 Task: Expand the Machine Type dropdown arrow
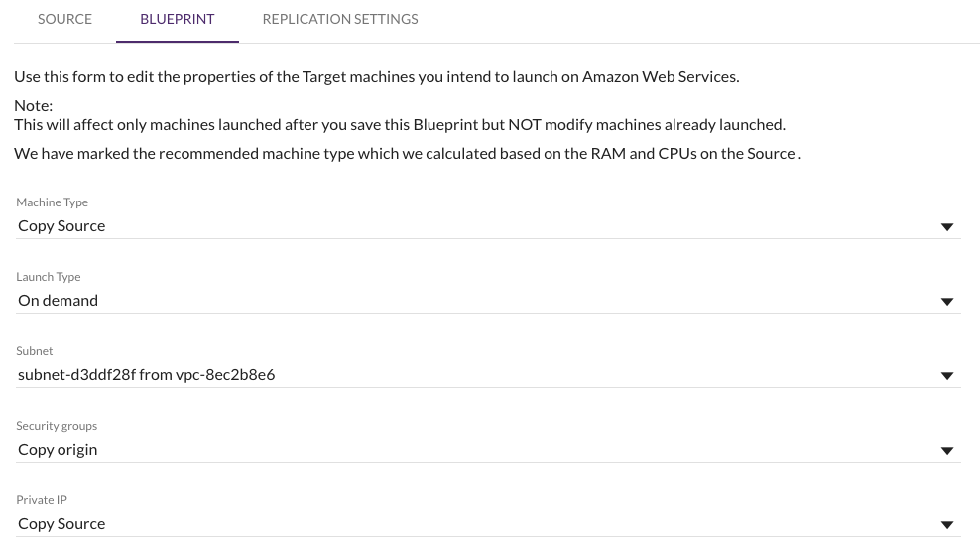tap(947, 227)
